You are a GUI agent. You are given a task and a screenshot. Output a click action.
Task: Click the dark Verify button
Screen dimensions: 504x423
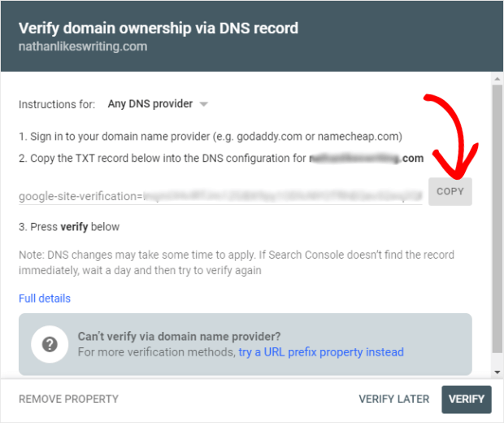[x=467, y=399]
